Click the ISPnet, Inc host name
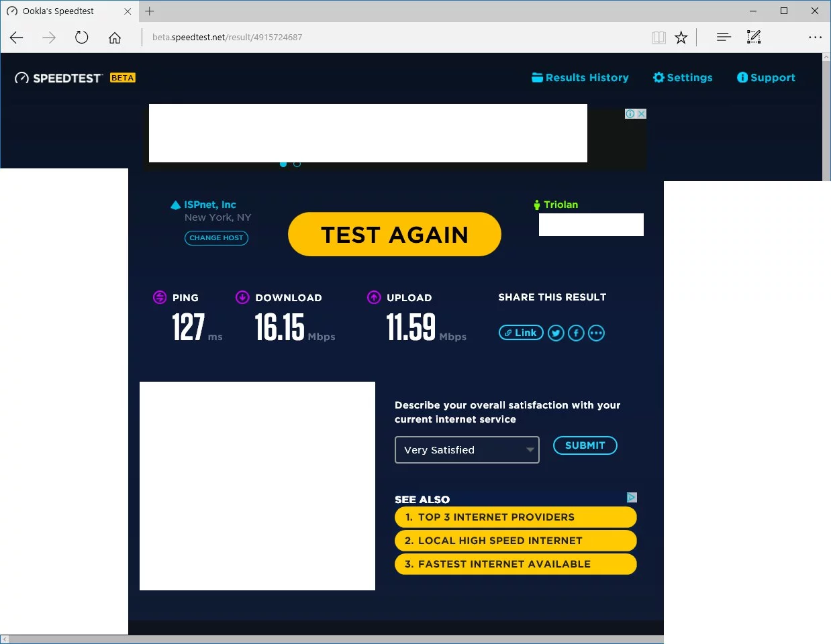831x644 pixels. pyautogui.click(x=210, y=205)
